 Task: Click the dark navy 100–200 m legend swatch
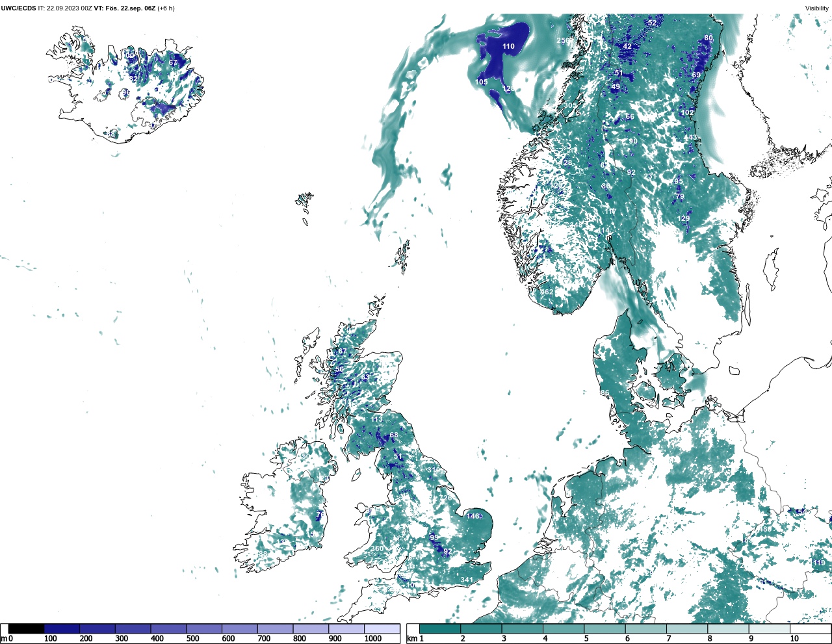click(x=62, y=629)
